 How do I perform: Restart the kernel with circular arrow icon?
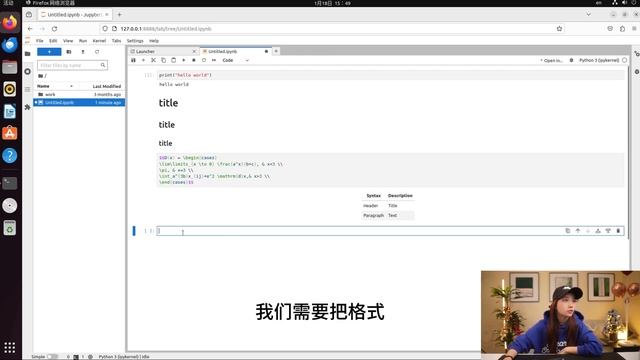coord(204,60)
